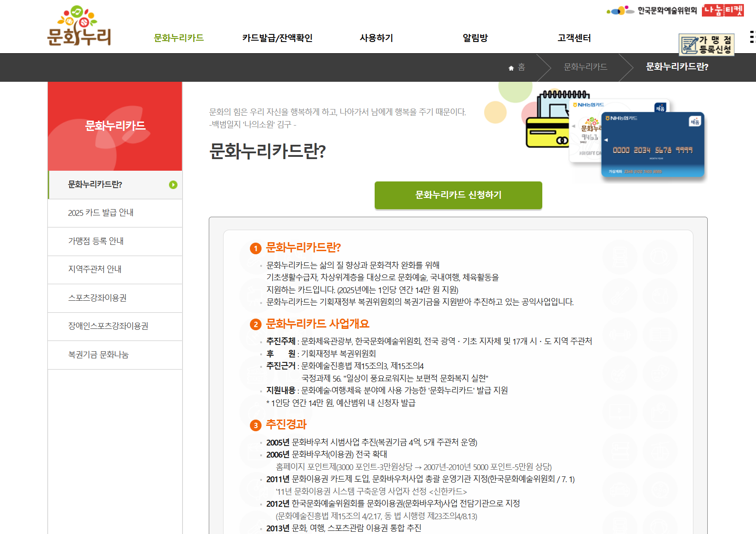
Task: Click the line * 1인당 연간 14만 원
Action: point(341,403)
